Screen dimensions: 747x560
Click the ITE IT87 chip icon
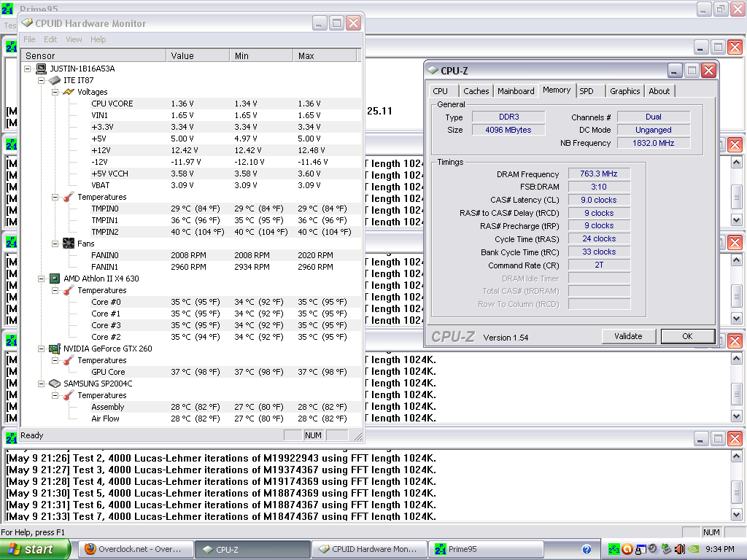tap(55, 80)
